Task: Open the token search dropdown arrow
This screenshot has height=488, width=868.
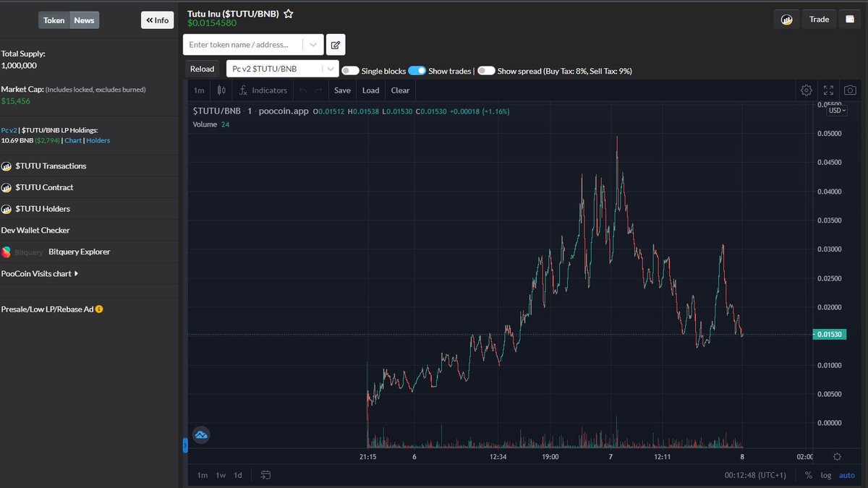Action: [312, 45]
